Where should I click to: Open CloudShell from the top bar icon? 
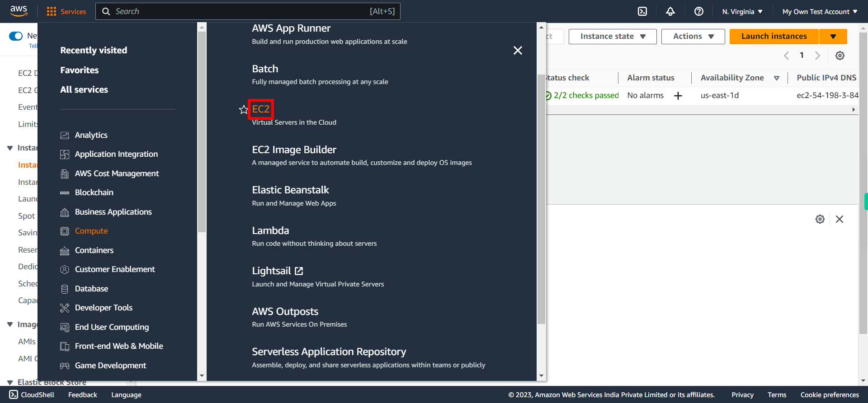(x=642, y=11)
